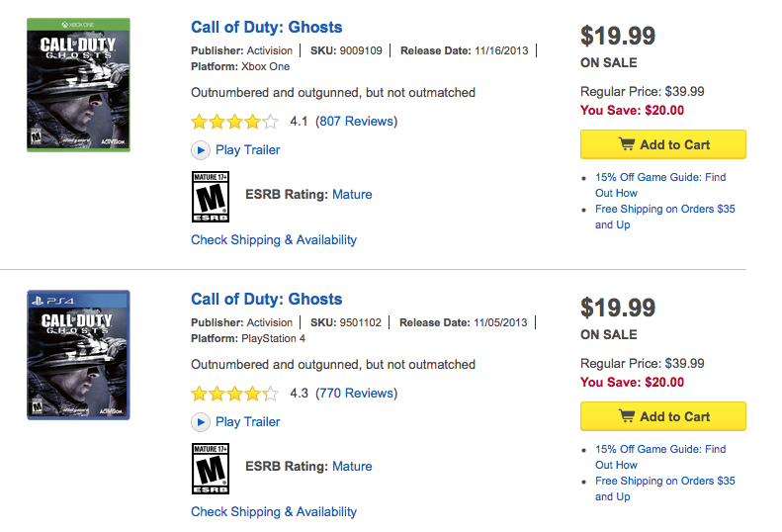Open the 807 Reviews link
This screenshot has height=532, width=782.
pyautogui.click(x=356, y=122)
